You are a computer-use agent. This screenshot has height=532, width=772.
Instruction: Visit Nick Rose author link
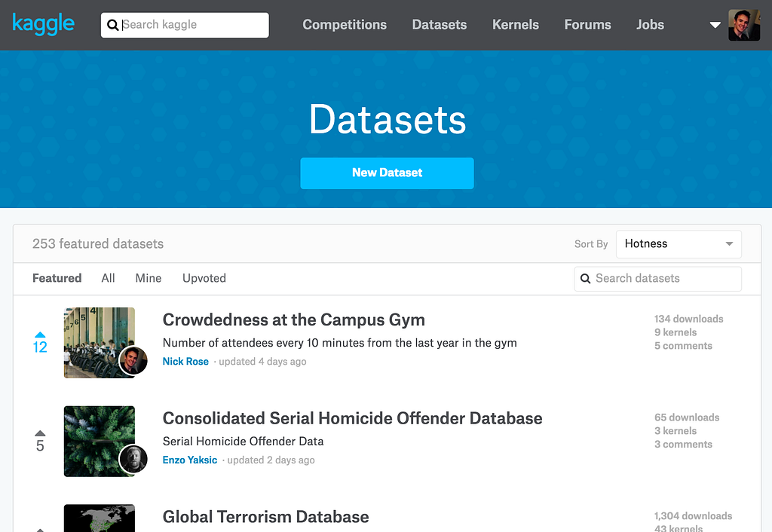pos(185,361)
